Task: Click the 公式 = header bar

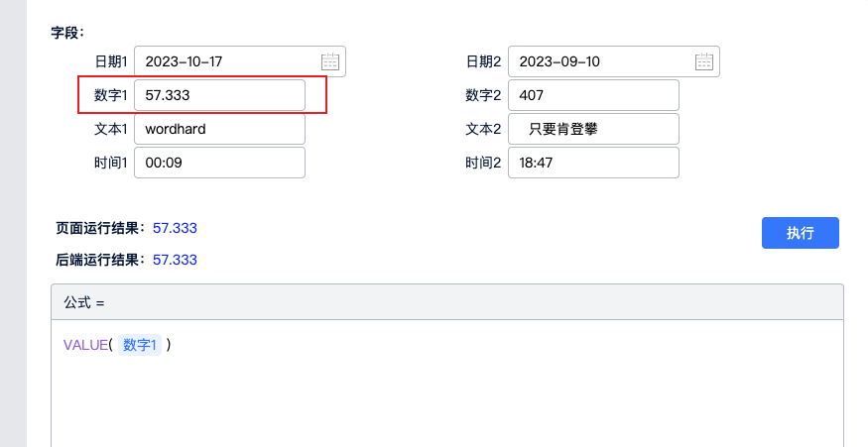Action: coord(446,302)
